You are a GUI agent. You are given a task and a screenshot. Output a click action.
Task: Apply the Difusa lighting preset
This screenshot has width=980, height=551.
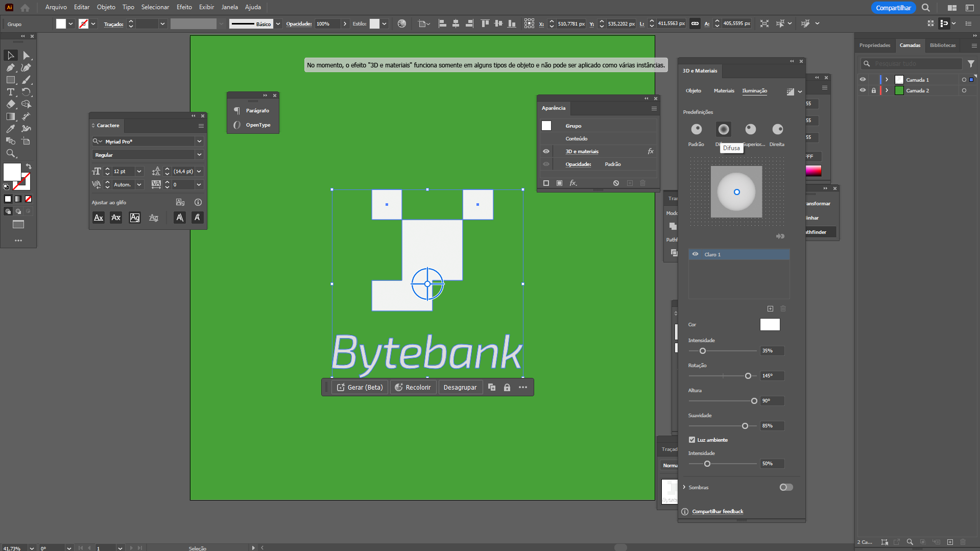coord(724,129)
